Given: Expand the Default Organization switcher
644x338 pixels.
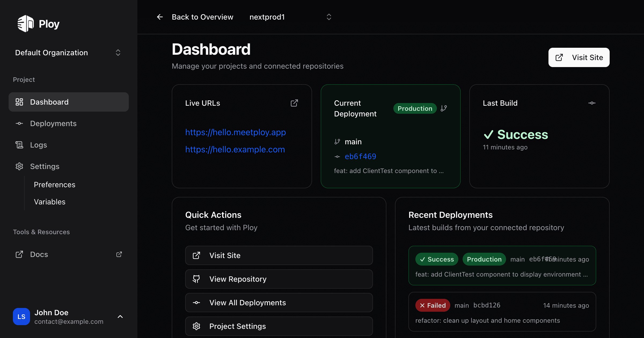Looking at the screenshot, I should click(x=118, y=53).
